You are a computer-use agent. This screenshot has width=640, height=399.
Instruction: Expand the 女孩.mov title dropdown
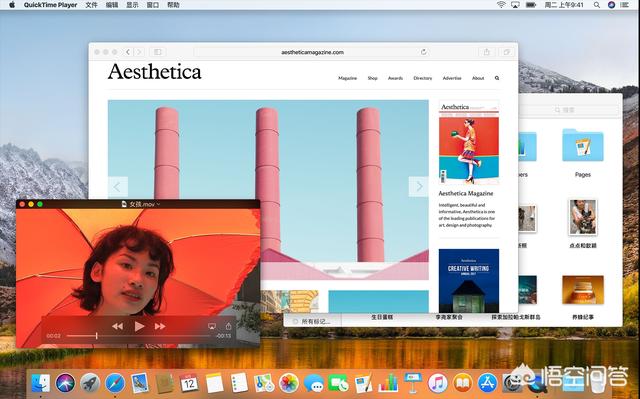coord(158,204)
